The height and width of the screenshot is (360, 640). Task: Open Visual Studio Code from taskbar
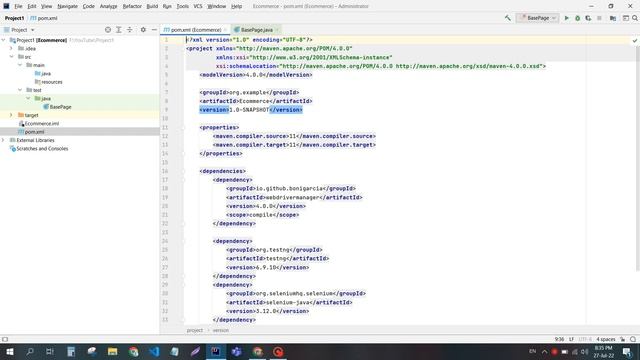pos(154,351)
